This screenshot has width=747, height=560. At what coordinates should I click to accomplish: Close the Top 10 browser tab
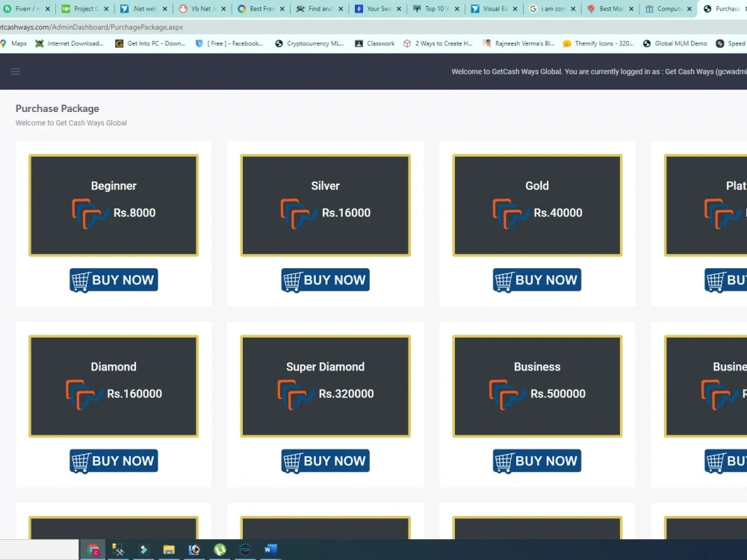457,8
